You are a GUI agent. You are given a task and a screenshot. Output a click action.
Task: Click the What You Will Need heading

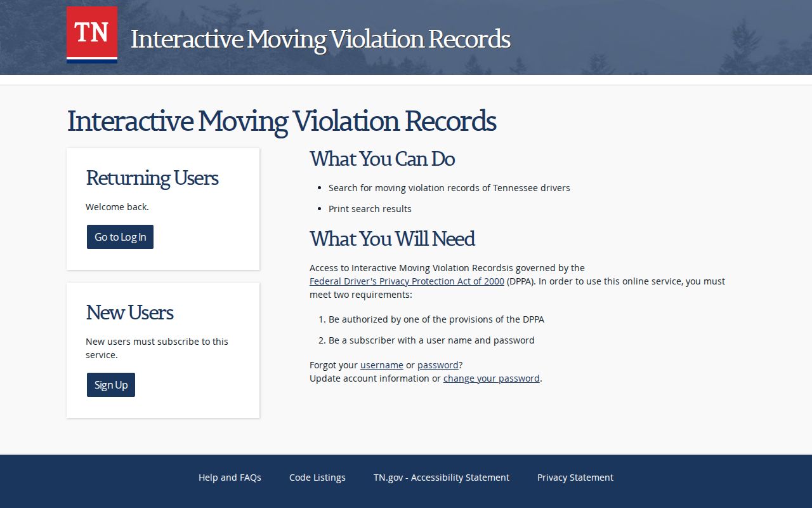click(x=393, y=239)
